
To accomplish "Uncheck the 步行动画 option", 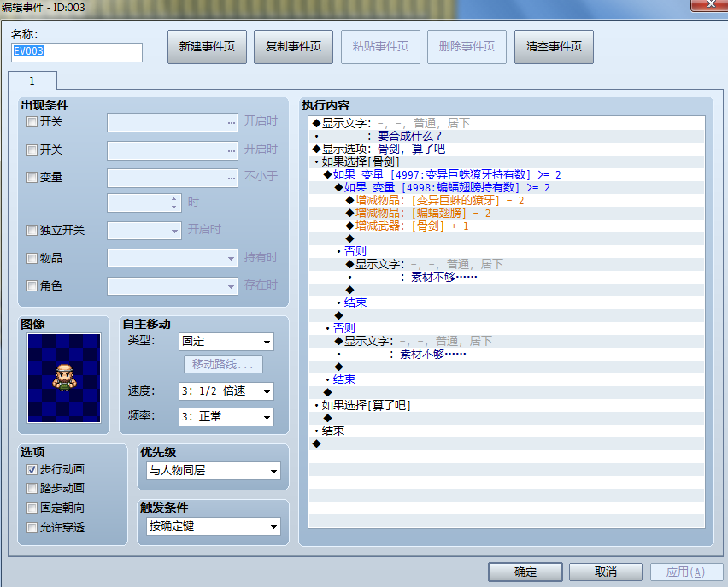I will [x=32, y=469].
